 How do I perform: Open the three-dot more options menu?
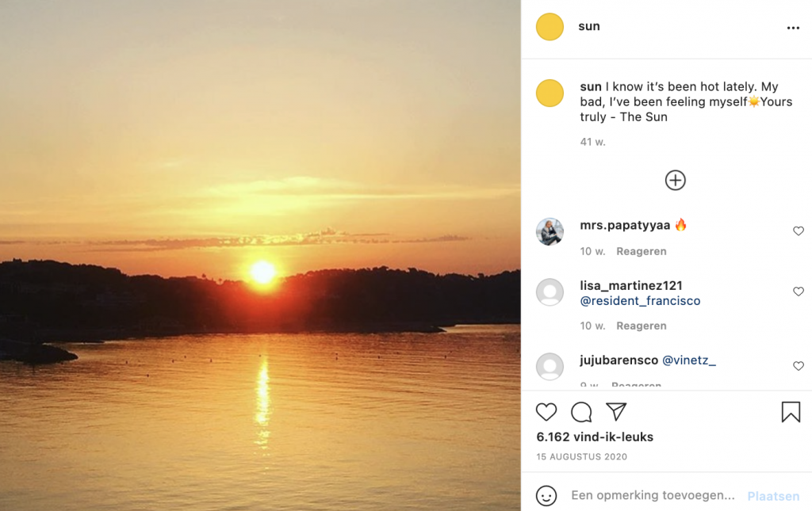point(793,28)
